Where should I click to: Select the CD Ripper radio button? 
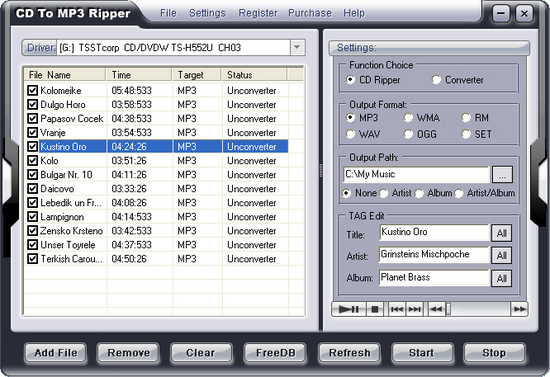350,80
